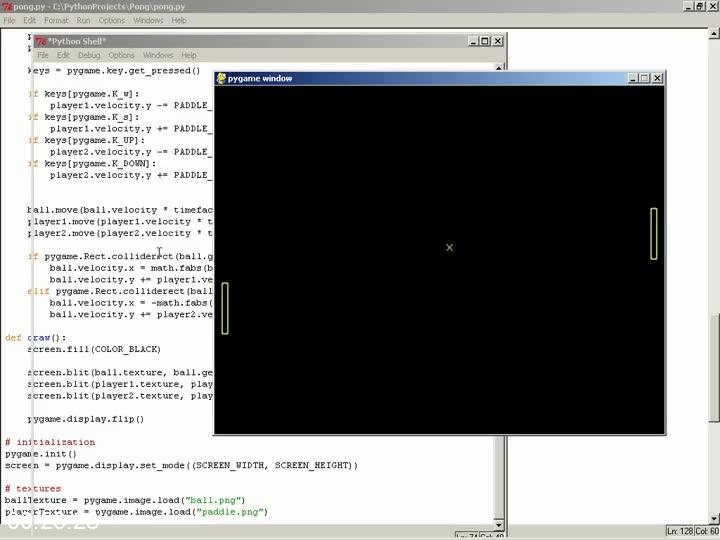The height and width of the screenshot is (540, 720).
Task: Click the set_mode SCREEN_WIDTH code line
Action: [181, 465]
